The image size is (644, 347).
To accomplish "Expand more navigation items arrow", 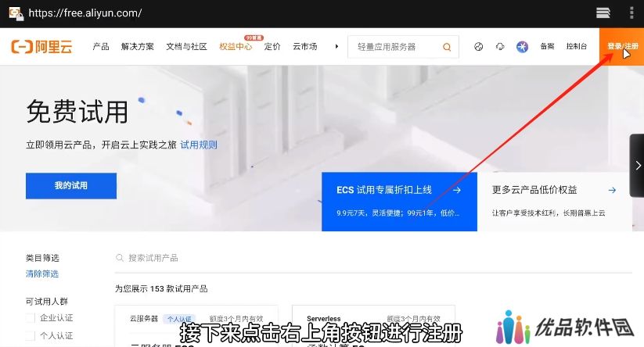I will (x=336, y=46).
